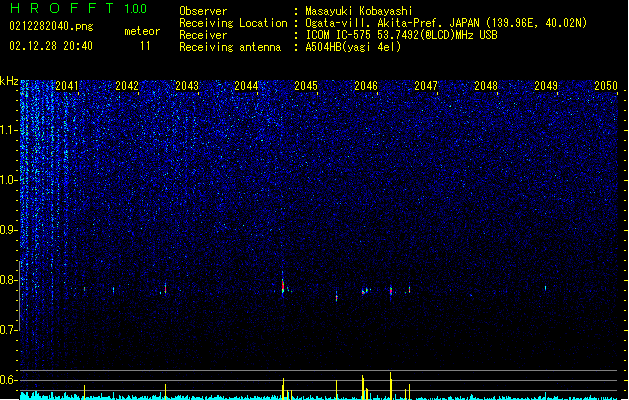The height and width of the screenshot is (400, 629).
Task: Click the ICOM IC-575 receiver text
Action: point(402,35)
